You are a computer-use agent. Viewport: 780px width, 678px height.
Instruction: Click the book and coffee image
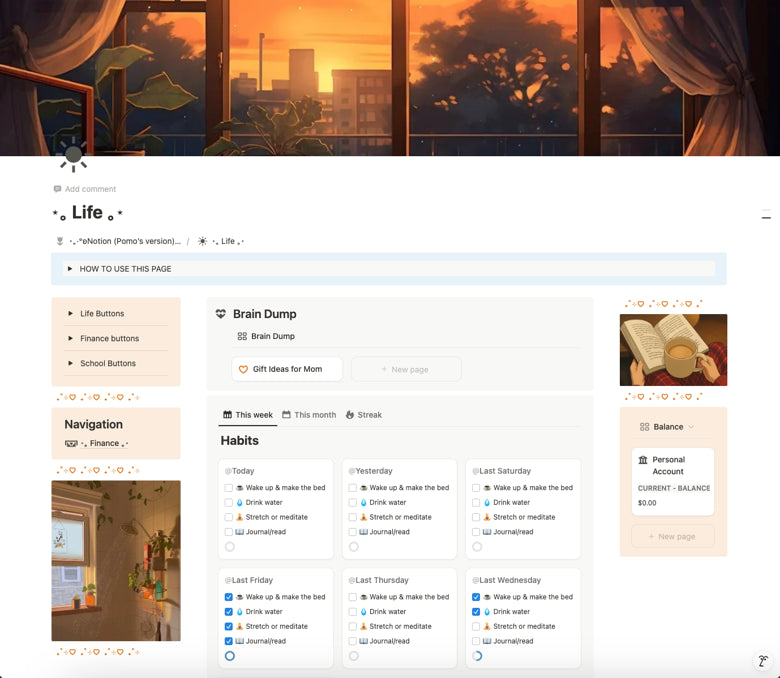pos(673,350)
